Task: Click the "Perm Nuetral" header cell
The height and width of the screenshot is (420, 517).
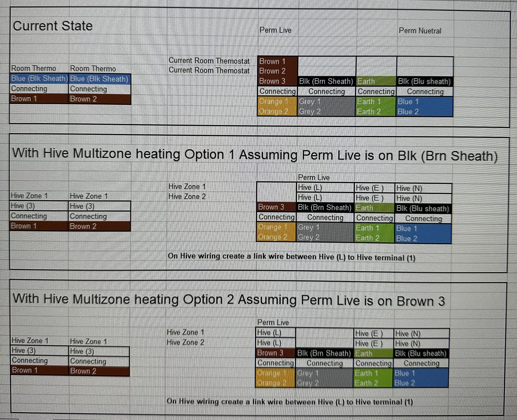Action: point(420,31)
